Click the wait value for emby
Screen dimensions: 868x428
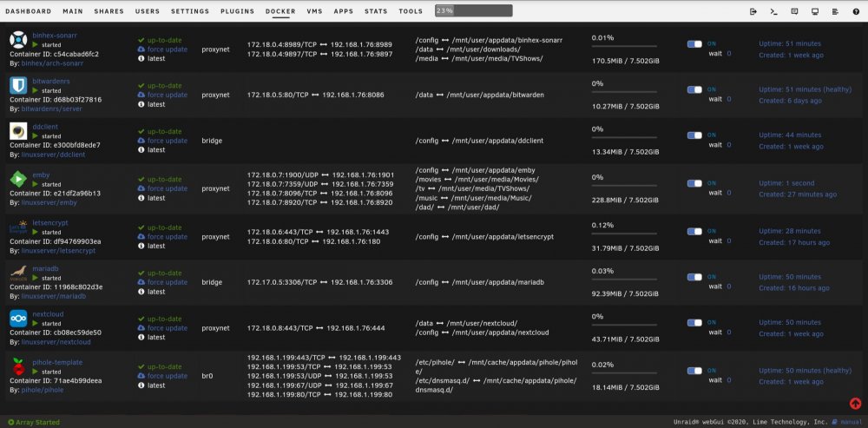729,193
